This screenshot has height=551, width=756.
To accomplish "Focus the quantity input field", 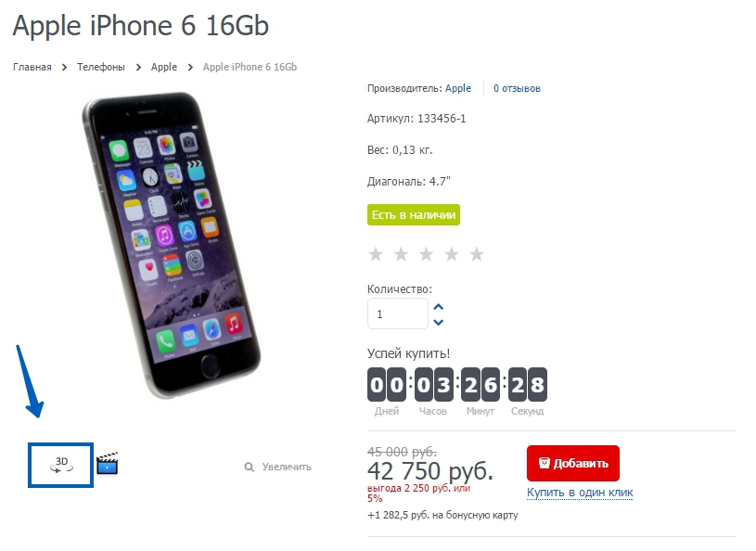I will (398, 314).
